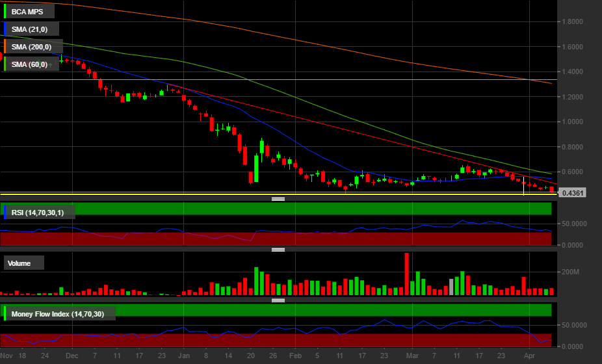Click the Apr date label
The width and height of the screenshot is (602, 364).
click(529, 356)
